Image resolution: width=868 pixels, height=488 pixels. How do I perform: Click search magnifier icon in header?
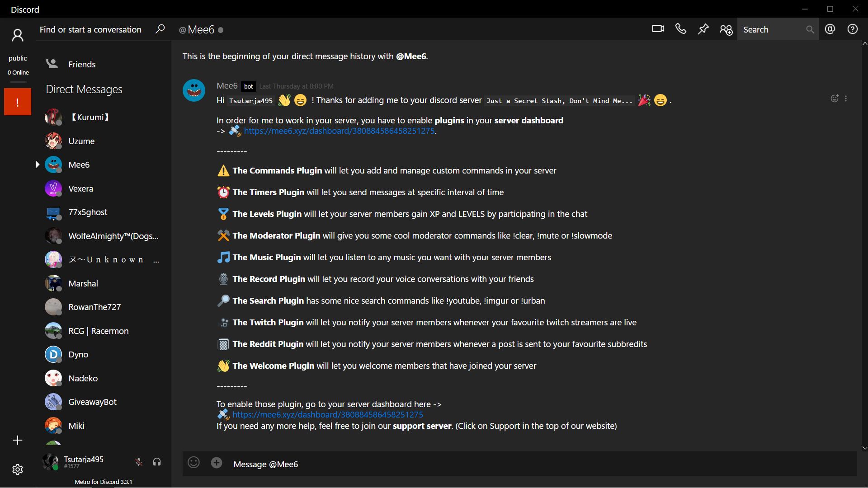pyautogui.click(x=810, y=29)
